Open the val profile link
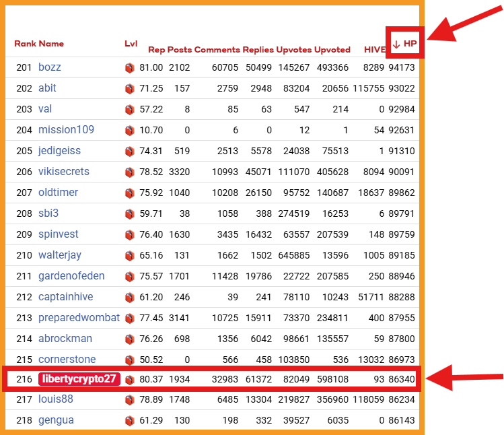The height and width of the screenshot is (435, 504). pos(45,109)
